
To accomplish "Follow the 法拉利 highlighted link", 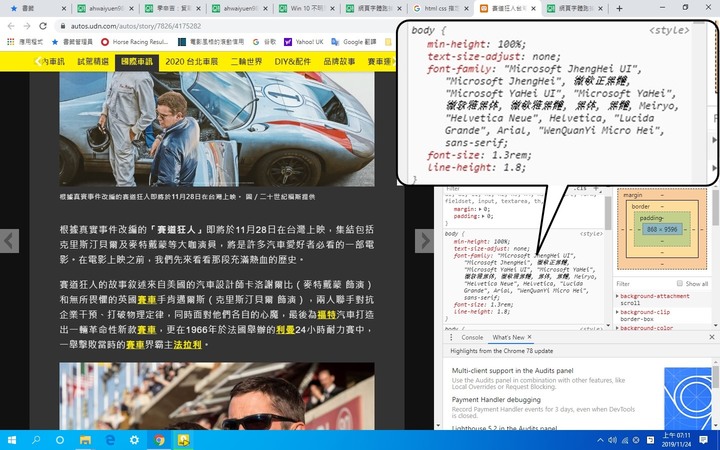I will pyautogui.click(x=187, y=344).
